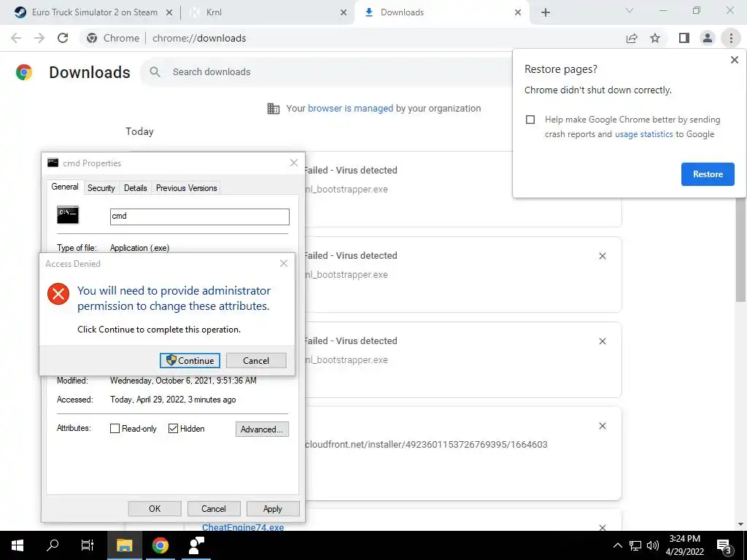Screen dimensions: 747x560
Task: Click the Chrome logo beside Downloads heading
Action: pos(24,72)
